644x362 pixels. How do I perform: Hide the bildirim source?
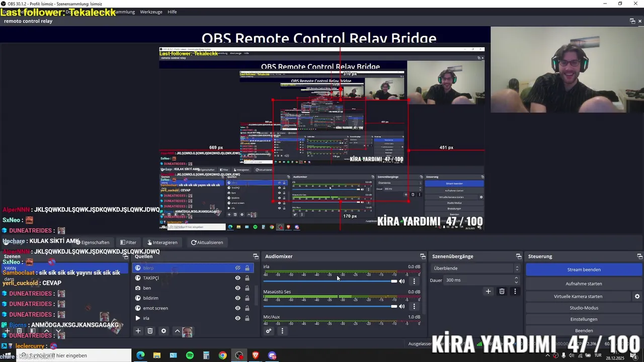237,298
